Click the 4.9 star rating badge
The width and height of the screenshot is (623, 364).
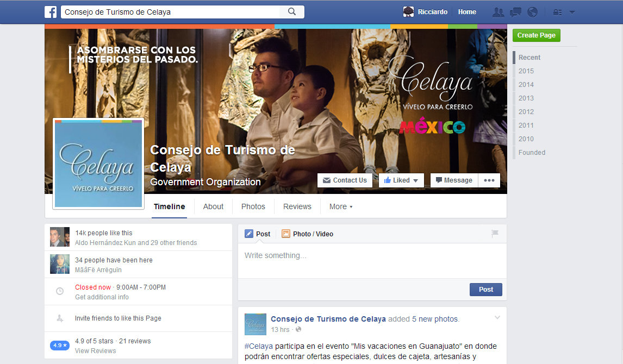(x=60, y=346)
